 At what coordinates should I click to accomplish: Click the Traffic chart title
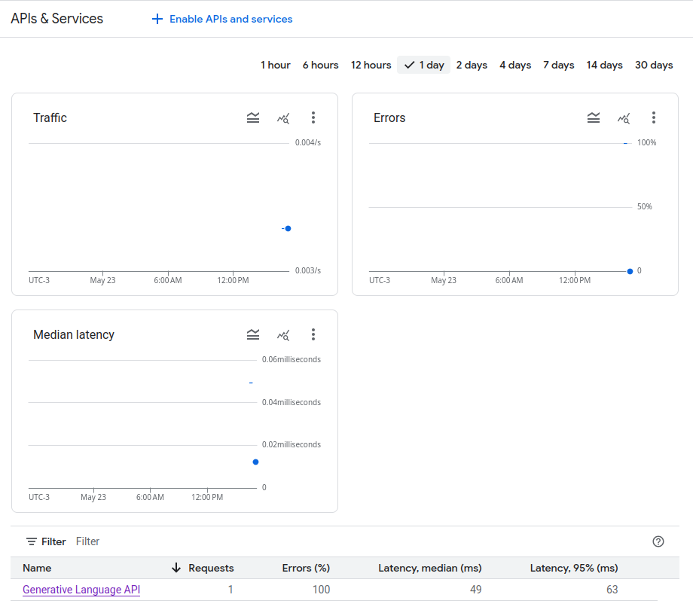pyautogui.click(x=50, y=117)
